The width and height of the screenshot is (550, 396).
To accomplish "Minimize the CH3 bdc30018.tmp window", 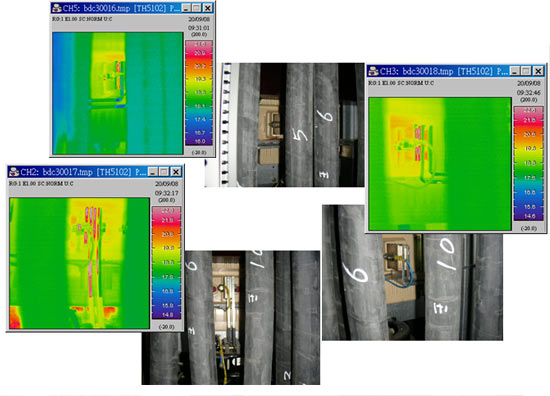I will click(515, 71).
